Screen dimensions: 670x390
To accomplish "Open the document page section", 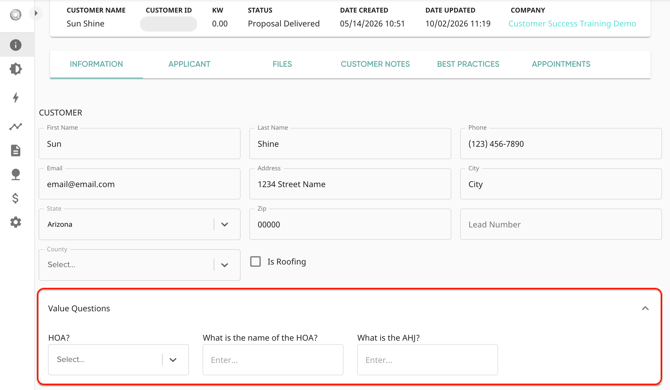I will pos(16,150).
